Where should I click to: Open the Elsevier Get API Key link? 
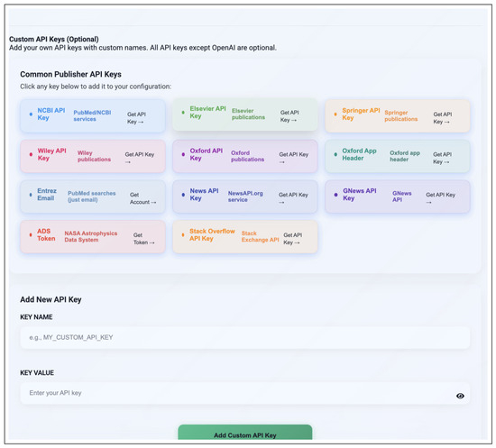click(x=289, y=116)
